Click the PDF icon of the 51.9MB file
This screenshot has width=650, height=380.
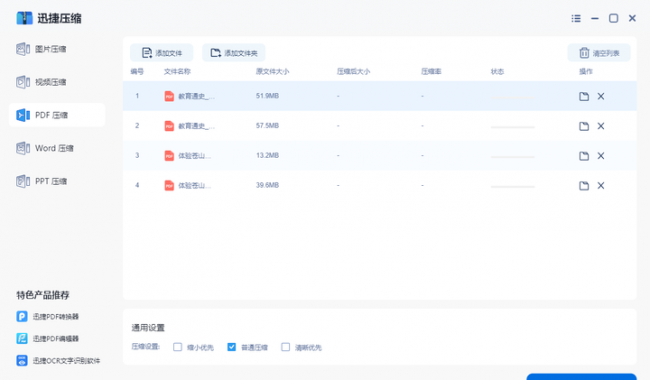pyautogui.click(x=169, y=96)
